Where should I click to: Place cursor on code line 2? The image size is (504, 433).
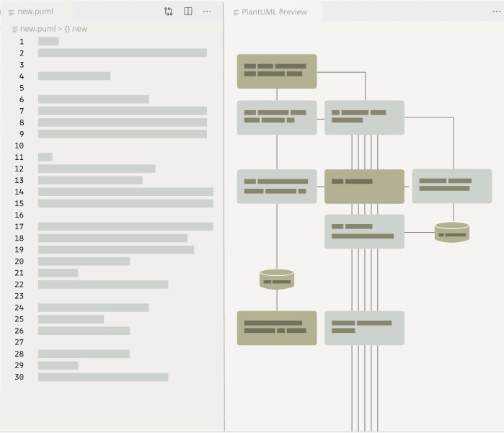(x=122, y=53)
